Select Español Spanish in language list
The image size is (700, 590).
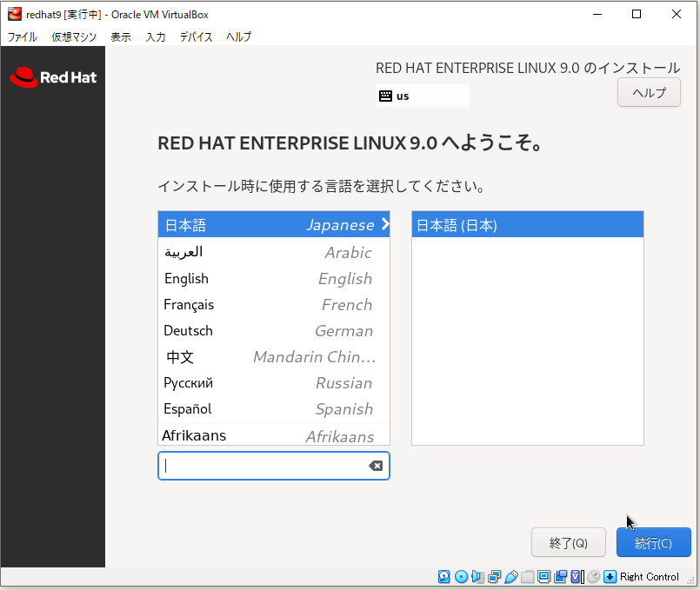(274, 409)
